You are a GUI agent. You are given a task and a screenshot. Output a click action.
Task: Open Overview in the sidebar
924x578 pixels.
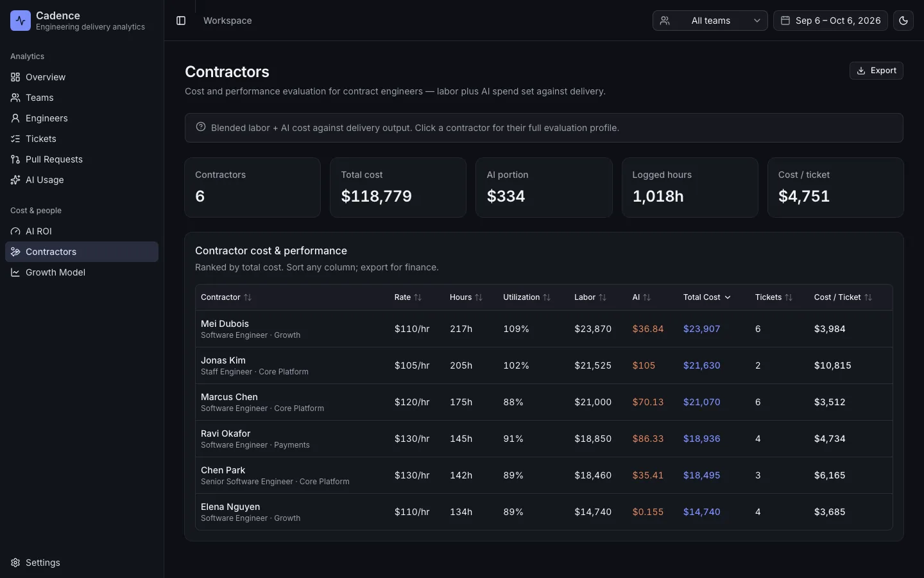81,77
